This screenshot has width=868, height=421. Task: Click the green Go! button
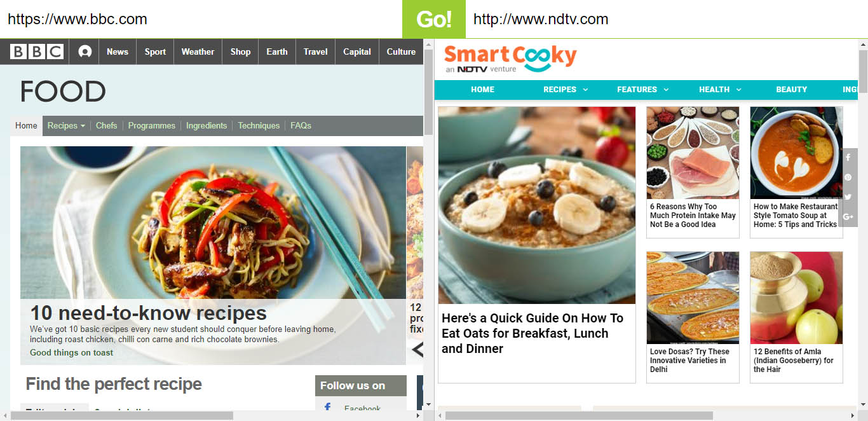[434, 19]
